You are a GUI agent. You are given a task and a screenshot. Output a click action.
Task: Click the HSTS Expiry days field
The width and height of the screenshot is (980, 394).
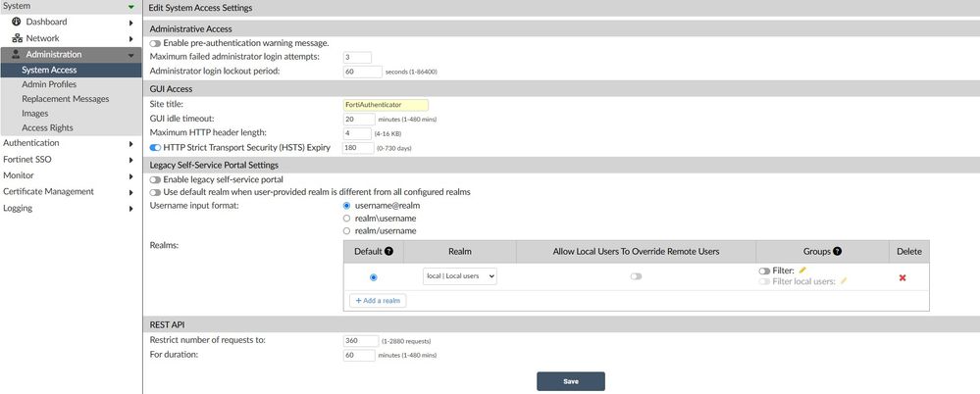point(357,148)
